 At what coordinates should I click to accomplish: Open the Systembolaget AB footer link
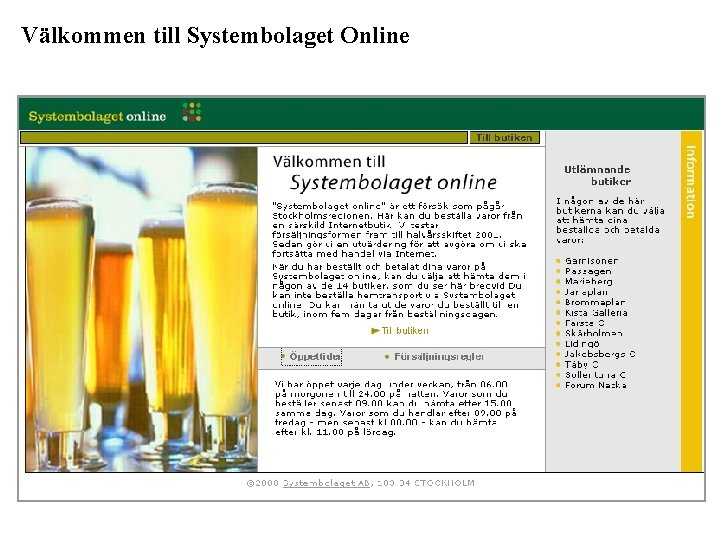[x=326, y=483]
